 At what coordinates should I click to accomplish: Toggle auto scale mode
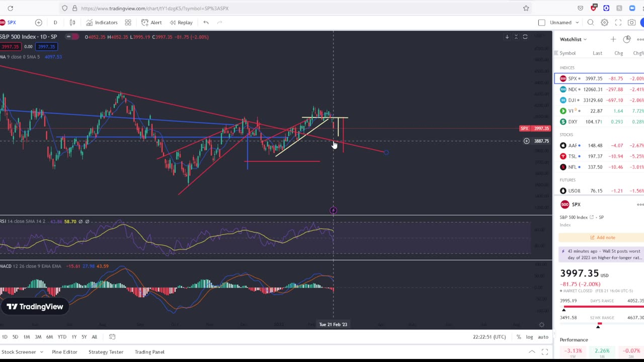coord(543,337)
